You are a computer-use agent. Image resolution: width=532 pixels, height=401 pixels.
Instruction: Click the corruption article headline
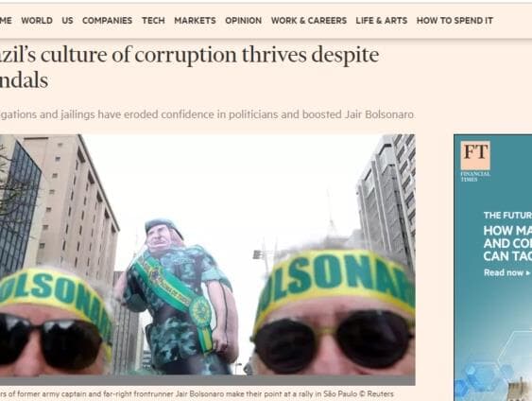[189, 67]
